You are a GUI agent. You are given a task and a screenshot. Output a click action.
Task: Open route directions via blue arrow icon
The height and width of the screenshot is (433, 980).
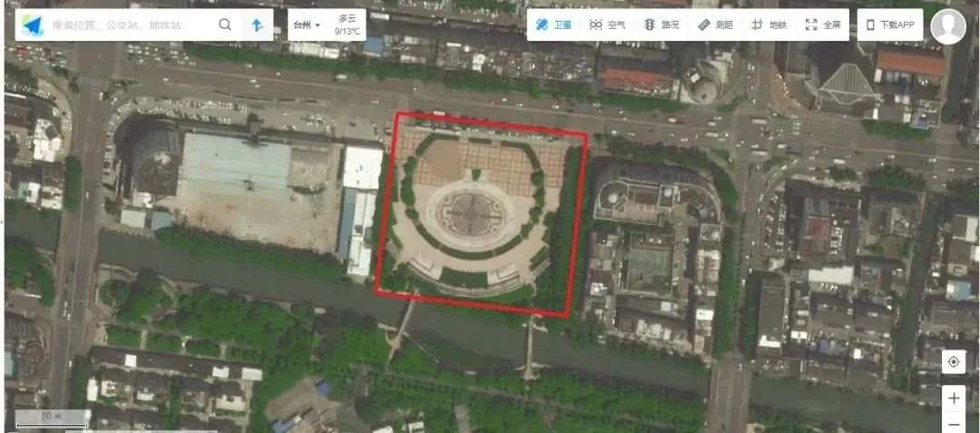257,25
